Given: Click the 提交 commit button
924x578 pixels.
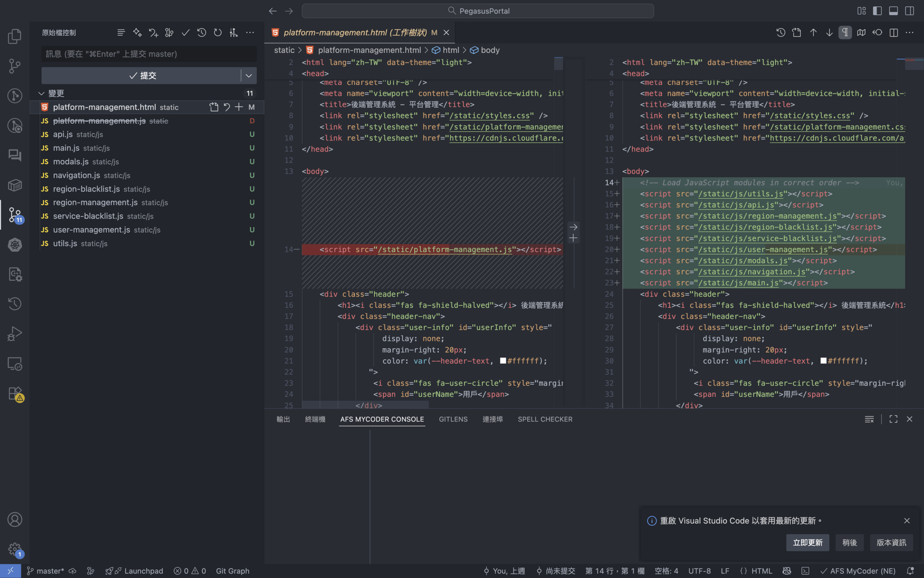Looking at the screenshot, I should 142,75.
